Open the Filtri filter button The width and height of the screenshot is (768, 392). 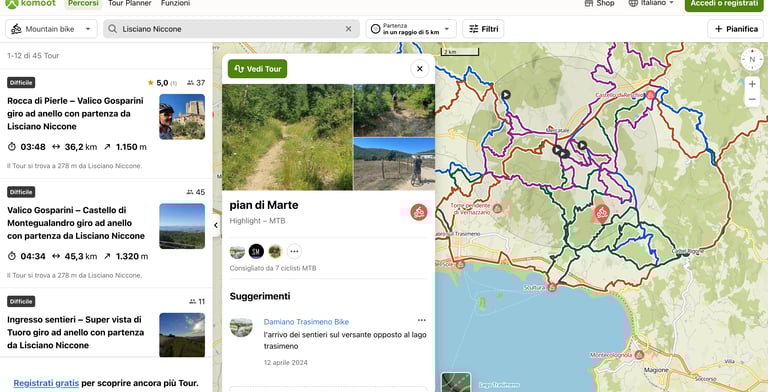tap(483, 29)
